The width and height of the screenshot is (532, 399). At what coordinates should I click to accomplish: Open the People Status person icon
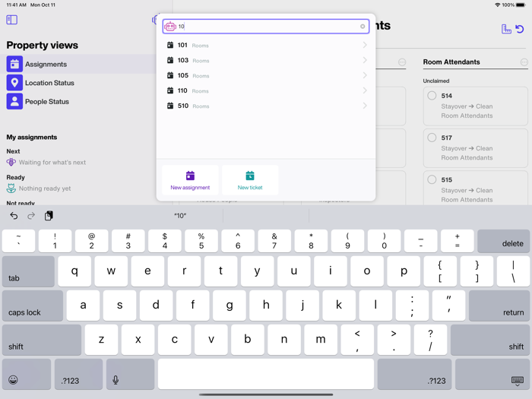(x=14, y=101)
